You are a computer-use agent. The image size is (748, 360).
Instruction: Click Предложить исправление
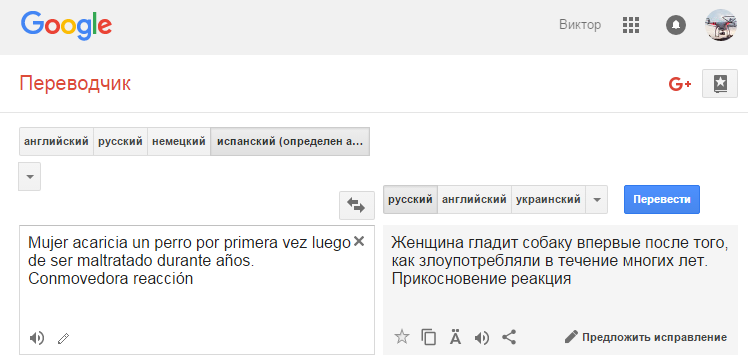coord(645,338)
